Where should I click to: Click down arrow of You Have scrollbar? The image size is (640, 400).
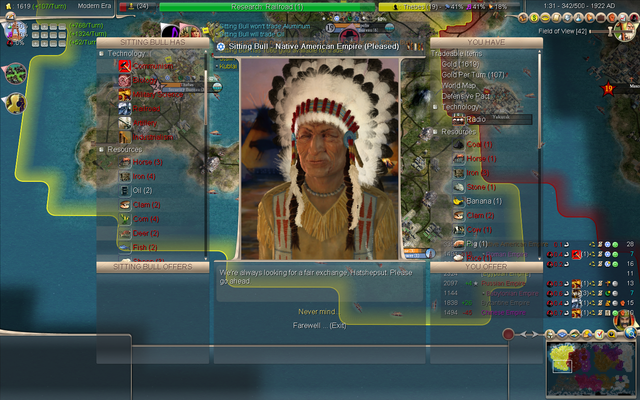(x=540, y=258)
